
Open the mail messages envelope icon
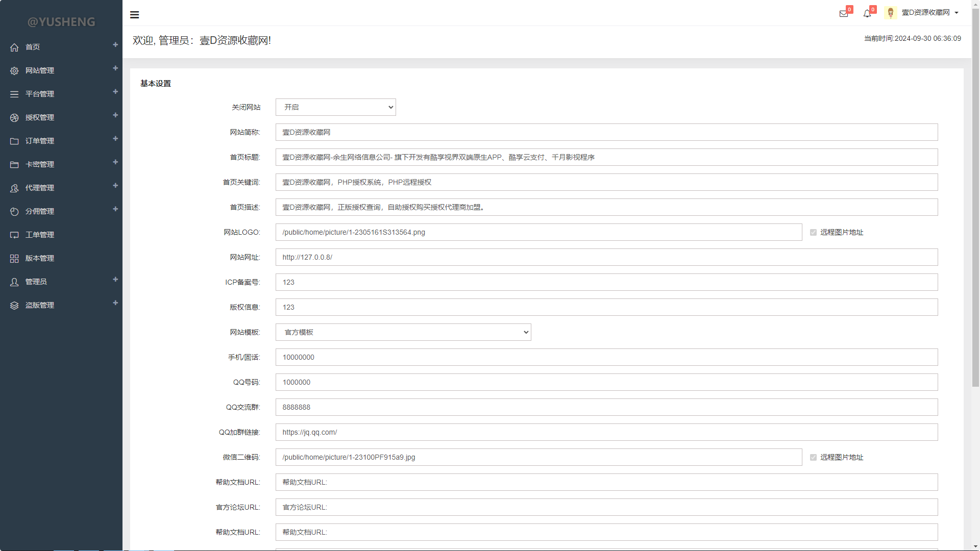coord(844,14)
